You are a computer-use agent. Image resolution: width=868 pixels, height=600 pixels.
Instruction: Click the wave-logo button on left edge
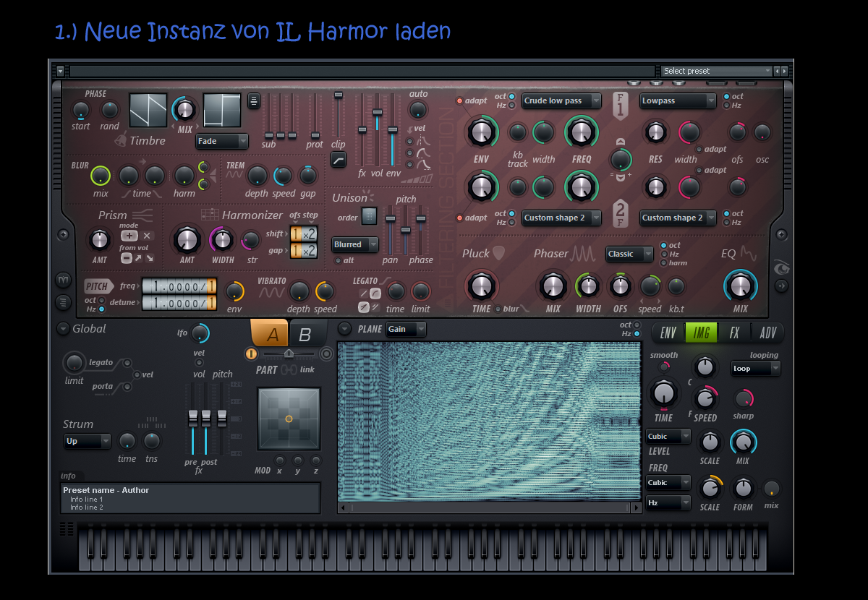click(63, 280)
